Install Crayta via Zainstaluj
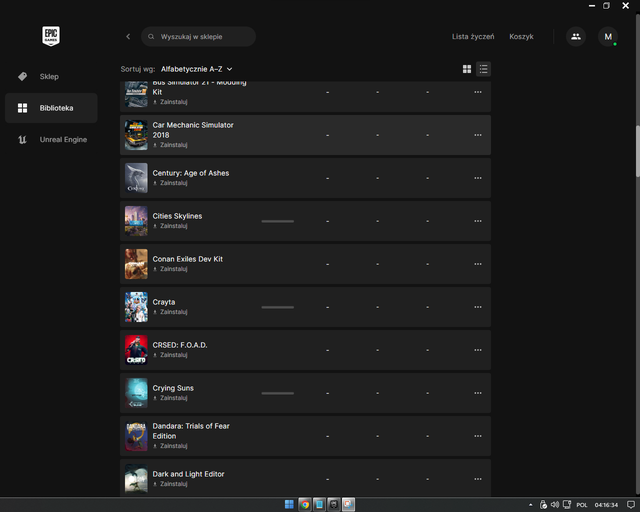 [170, 312]
